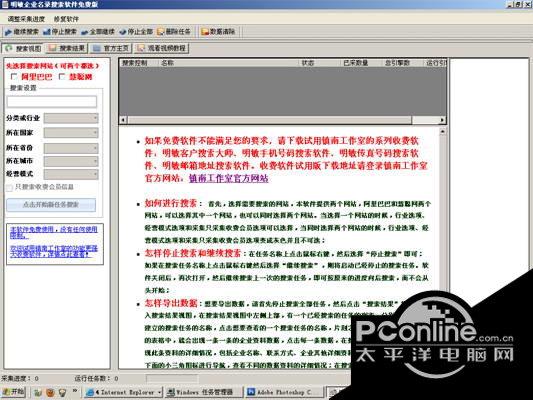Click the start new search task button

(51, 205)
